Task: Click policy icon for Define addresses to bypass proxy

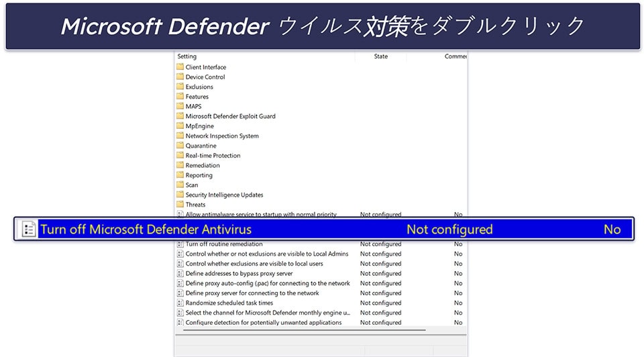Action: coord(180,274)
